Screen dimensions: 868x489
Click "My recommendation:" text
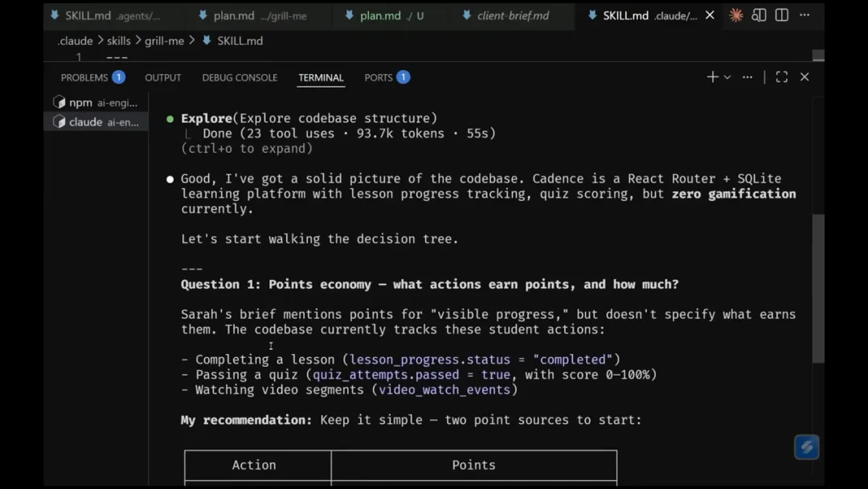pos(247,421)
